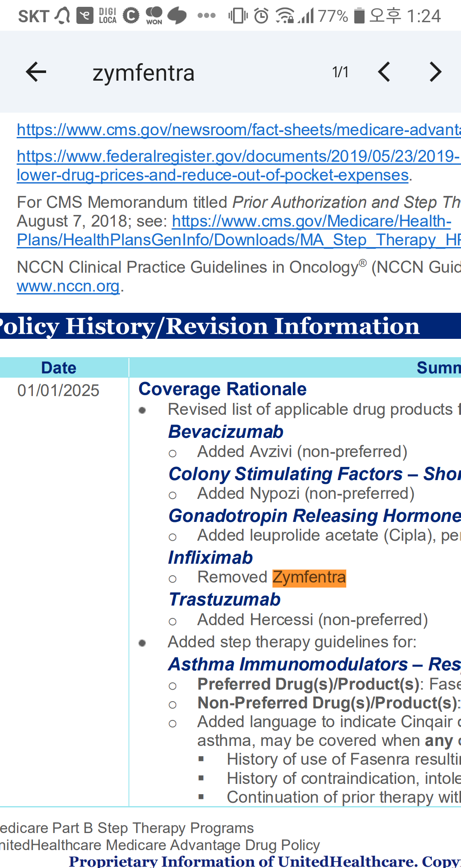Tap the 1/1 match counter
The image size is (461, 868).
coord(340,72)
